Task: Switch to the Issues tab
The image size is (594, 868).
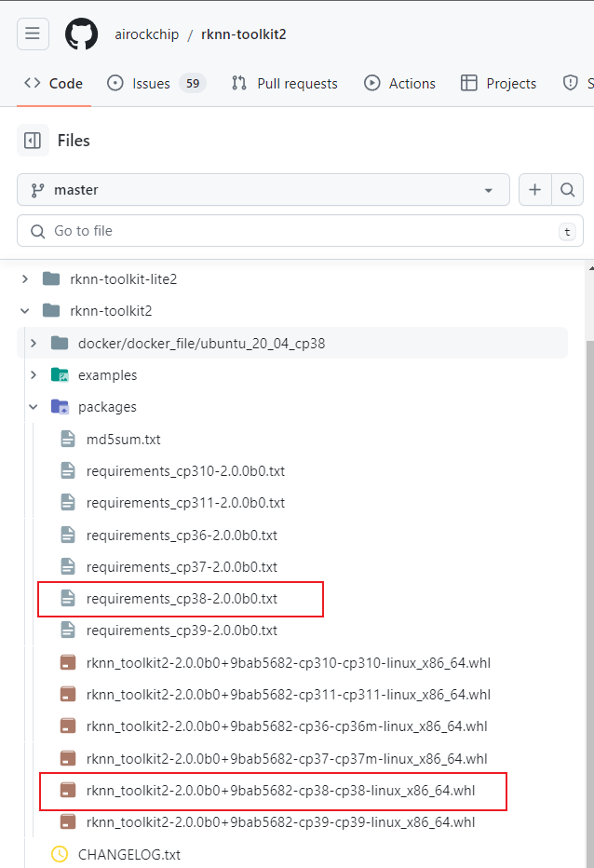Action: [x=156, y=84]
